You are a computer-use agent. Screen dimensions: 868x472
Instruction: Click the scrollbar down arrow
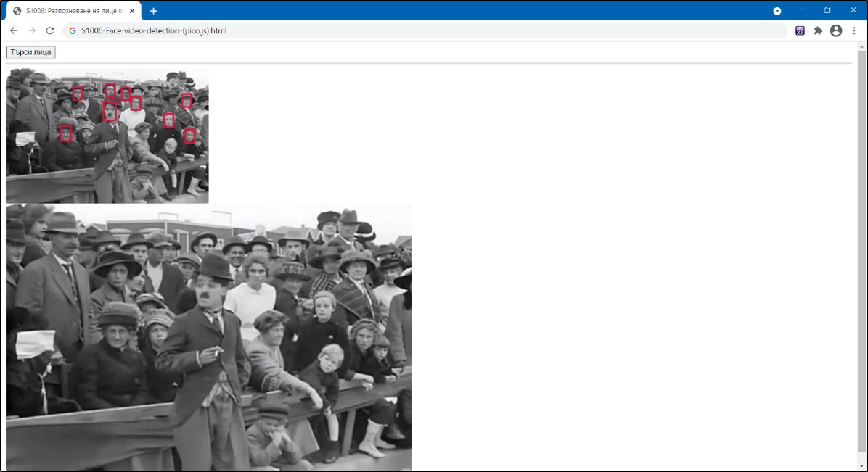coord(861,465)
